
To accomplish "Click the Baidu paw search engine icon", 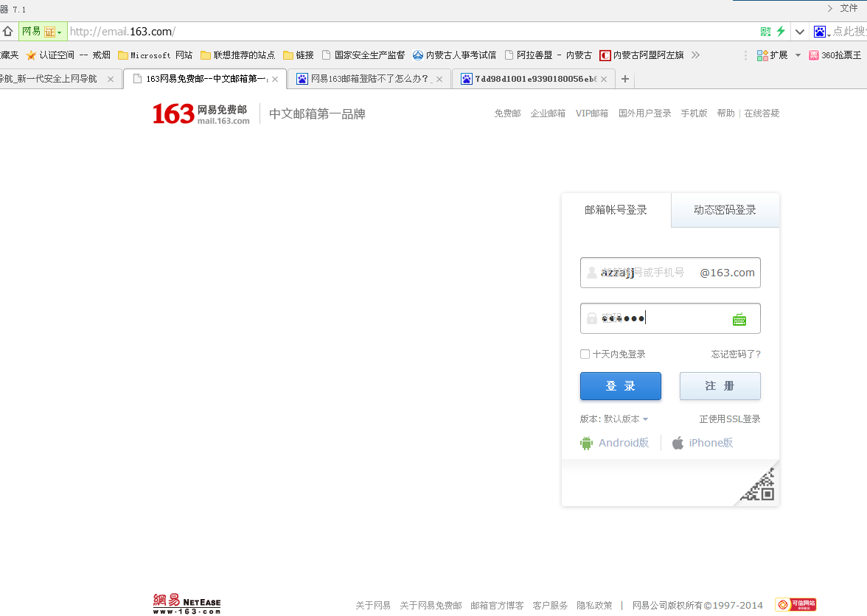I will (820, 32).
